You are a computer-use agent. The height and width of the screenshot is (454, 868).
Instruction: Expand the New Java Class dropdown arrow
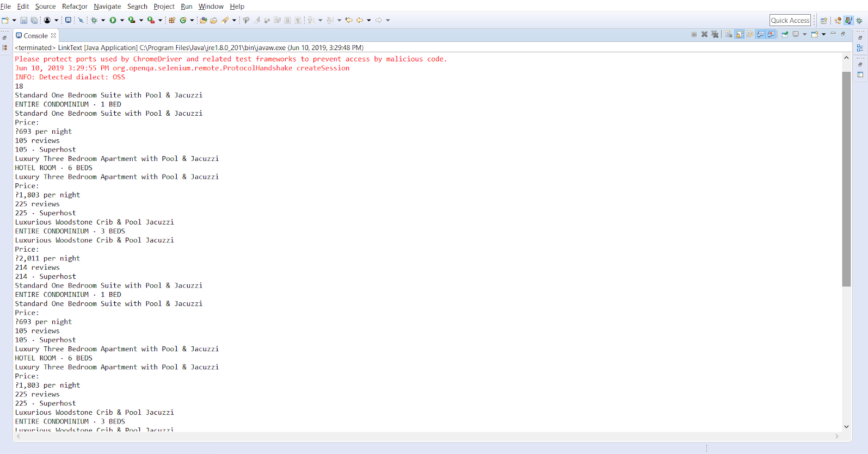point(192,20)
